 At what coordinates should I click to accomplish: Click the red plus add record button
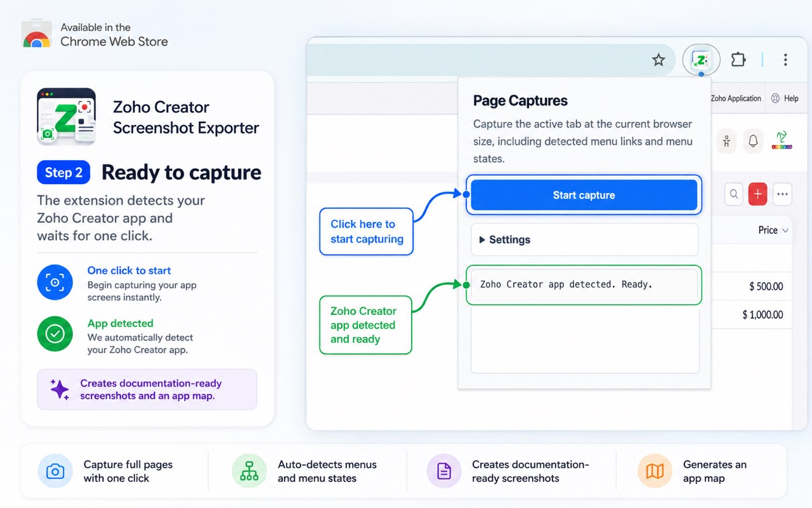click(x=758, y=194)
